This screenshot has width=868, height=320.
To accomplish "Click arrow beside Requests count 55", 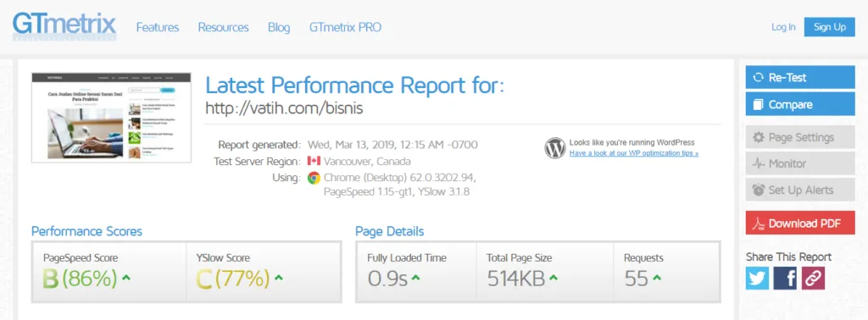I will [x=657, y=278].
